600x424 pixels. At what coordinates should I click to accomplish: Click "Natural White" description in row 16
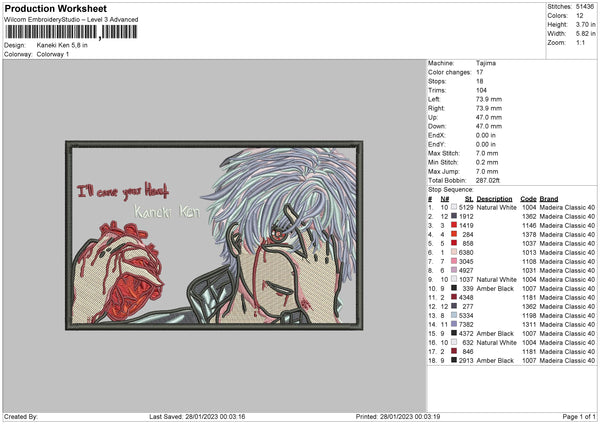click(x=497, y=342)
